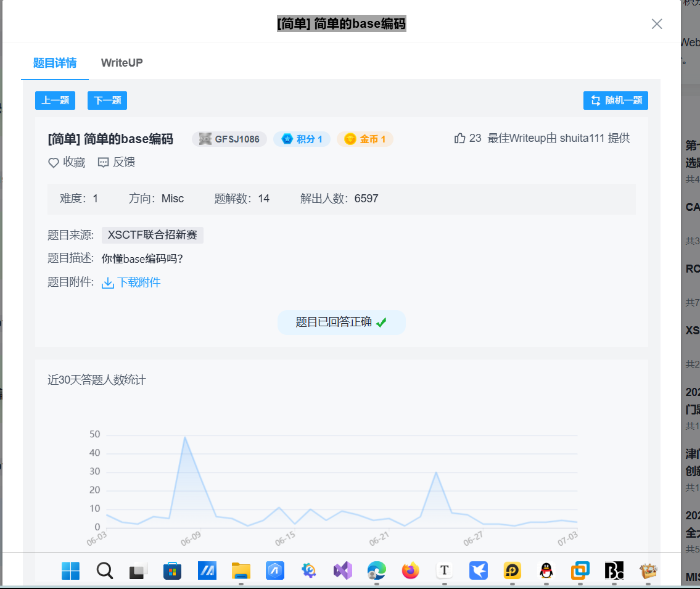Click the GFSJ1086 challenge badge
Screen dimensions: 700x589
coord(229,139)
